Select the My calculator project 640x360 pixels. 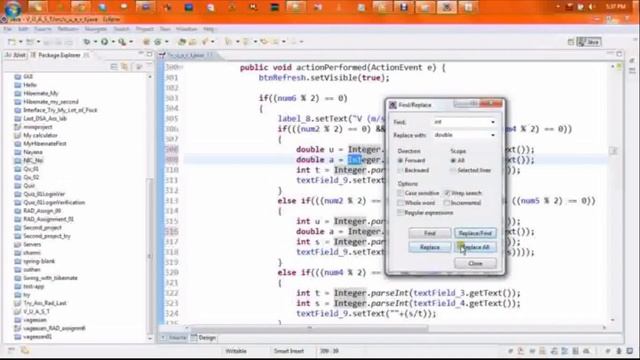point(40,135)
